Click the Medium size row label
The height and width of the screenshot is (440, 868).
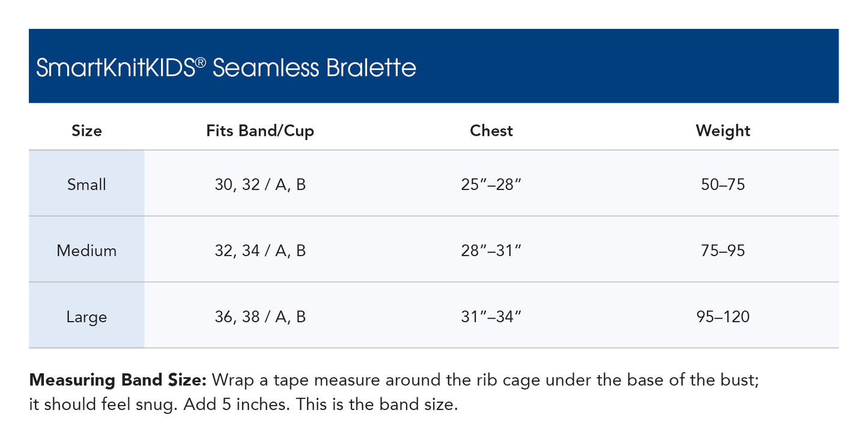(x=86, y=250)
